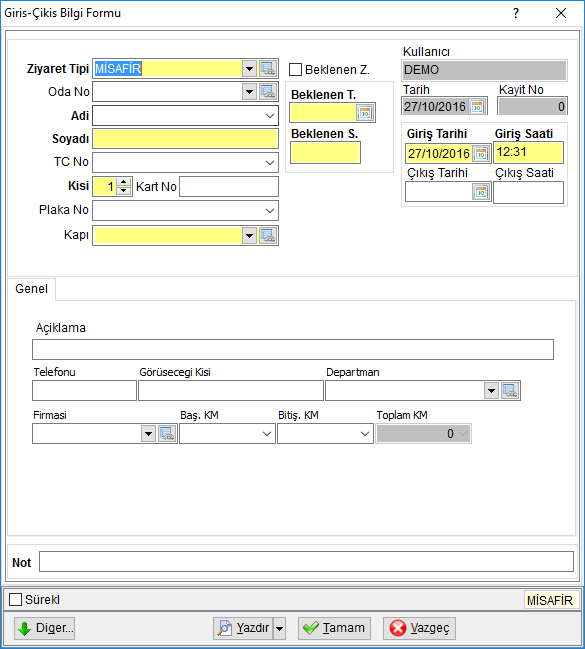Confirm the form with Tamam button
The height and width of the screenshot is (649, 585).
pos(334,628)
